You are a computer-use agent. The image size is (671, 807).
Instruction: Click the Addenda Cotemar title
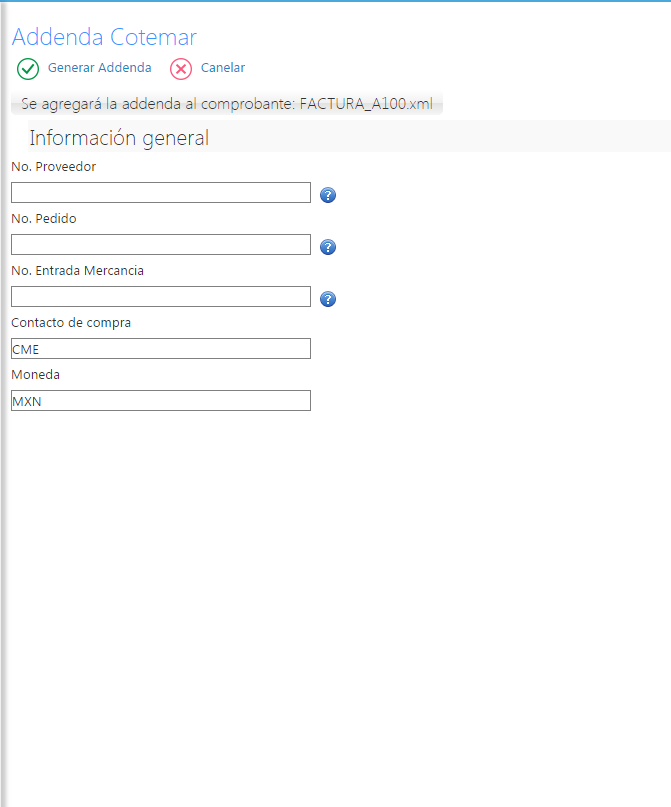[104, 37]
